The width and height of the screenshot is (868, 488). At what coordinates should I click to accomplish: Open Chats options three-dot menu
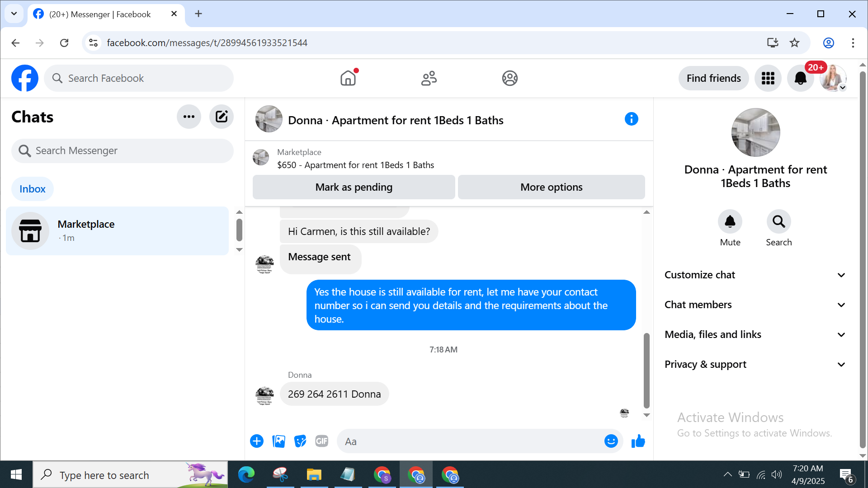pyautogui.click(x=189, y=117)
